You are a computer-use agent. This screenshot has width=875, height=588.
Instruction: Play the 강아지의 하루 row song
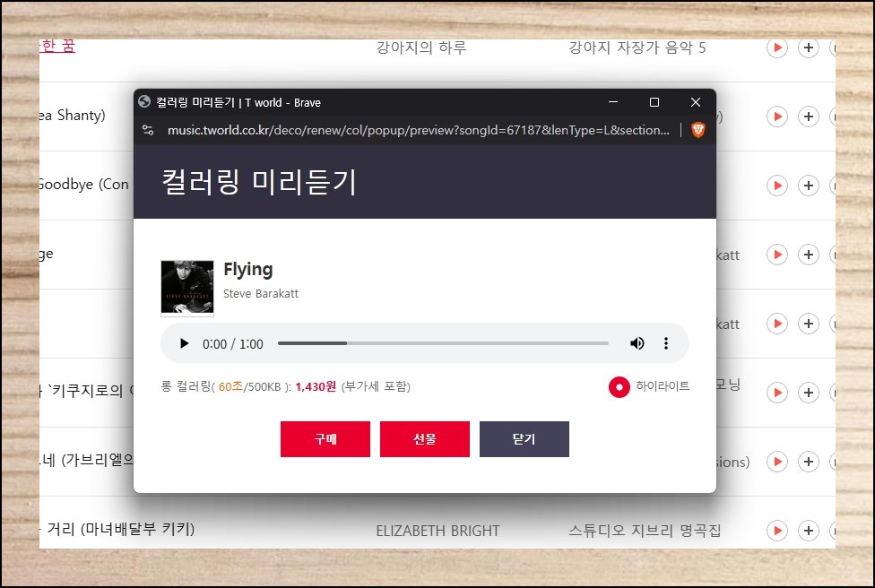776,48
